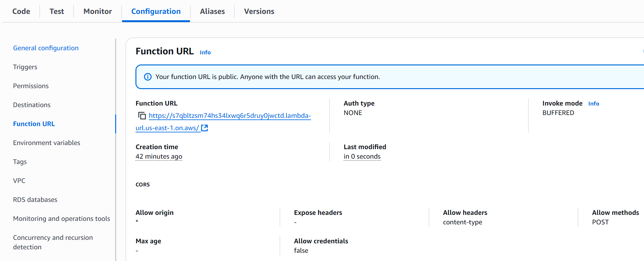
Task: Open Monitoring and operations tools
Action: pos(61,219)
